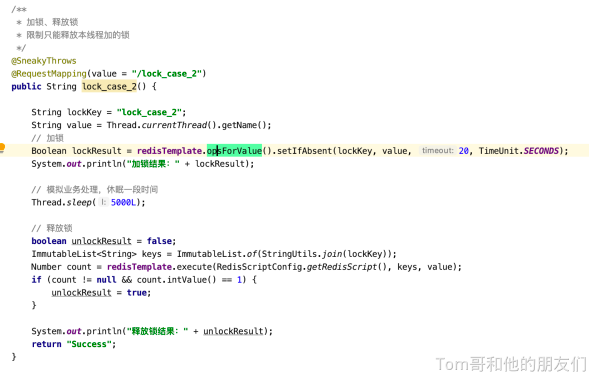
Task: Click the timeout parameter hint
Action: [438, 151]
